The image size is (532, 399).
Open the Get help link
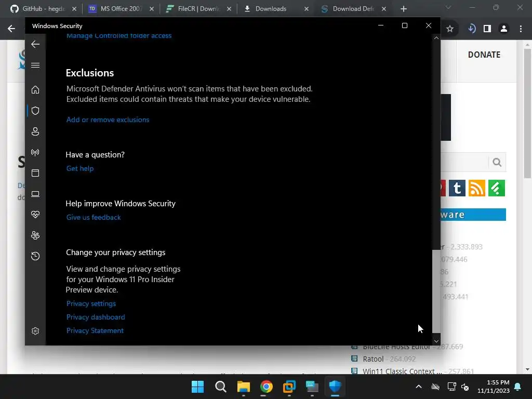(x=80, y=168)
